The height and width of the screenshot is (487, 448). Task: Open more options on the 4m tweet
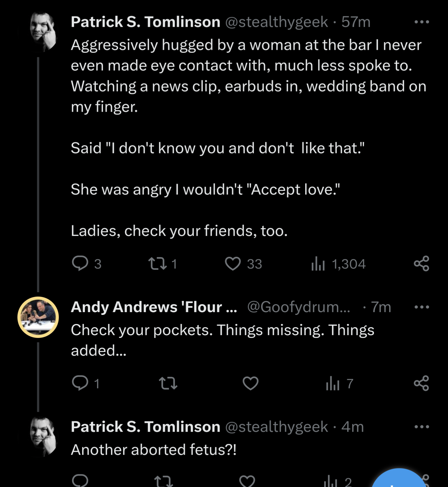pos(422,427)
